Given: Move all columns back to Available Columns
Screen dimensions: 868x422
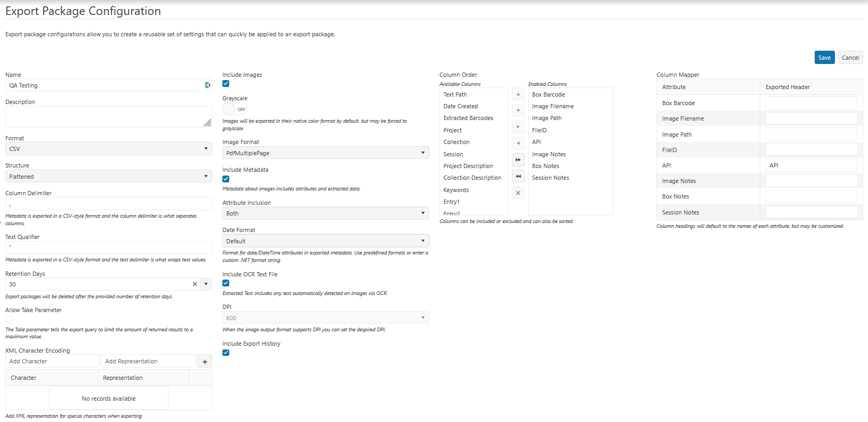Looking at the screenshot, I should 518,176.
